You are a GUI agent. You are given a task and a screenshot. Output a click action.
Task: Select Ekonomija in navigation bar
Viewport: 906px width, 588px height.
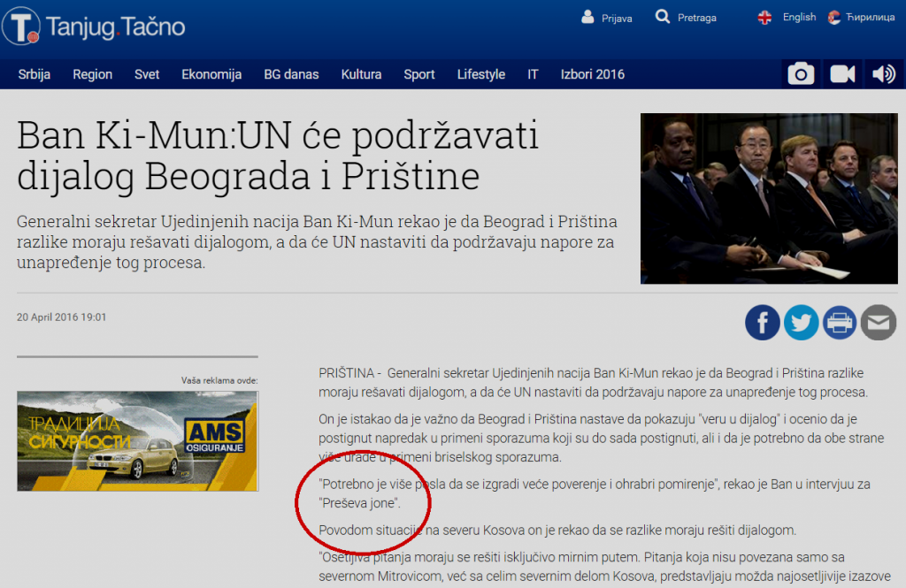tap(211, 74)
